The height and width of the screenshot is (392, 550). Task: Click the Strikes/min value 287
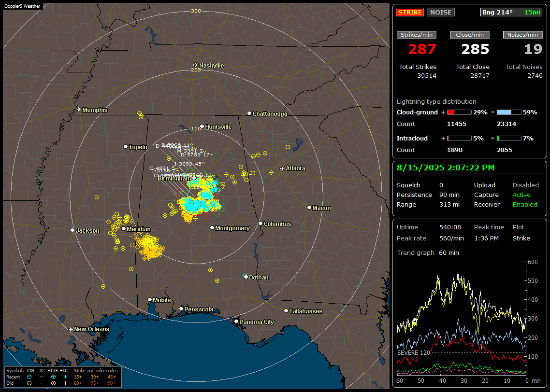tap(422, 49)
